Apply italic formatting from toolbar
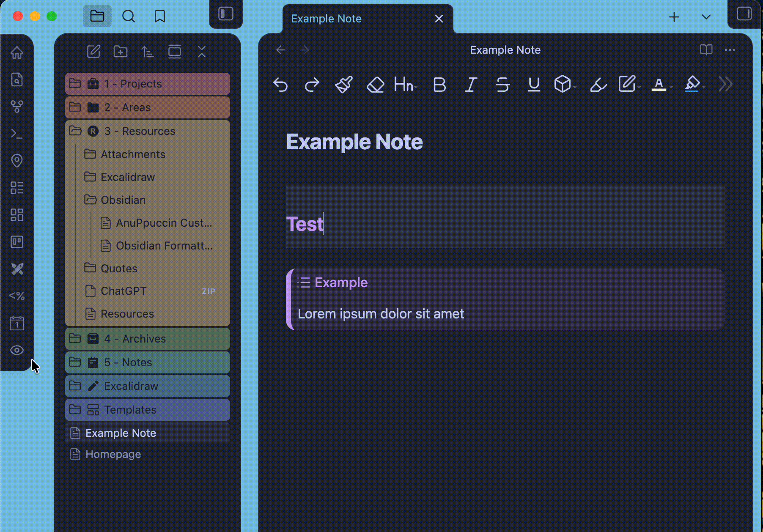The width and height of the screenshot is (763, 532). click(x=471, y=85)
